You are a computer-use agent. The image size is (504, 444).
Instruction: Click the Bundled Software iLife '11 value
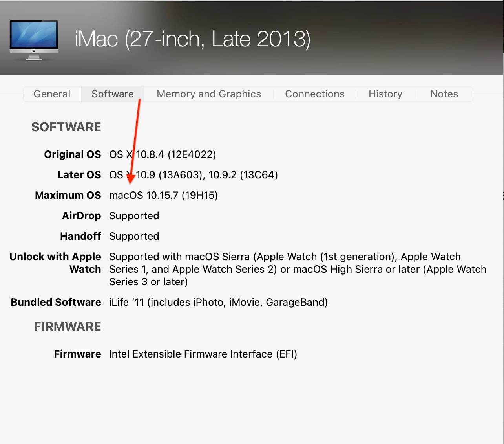(218, 302)
